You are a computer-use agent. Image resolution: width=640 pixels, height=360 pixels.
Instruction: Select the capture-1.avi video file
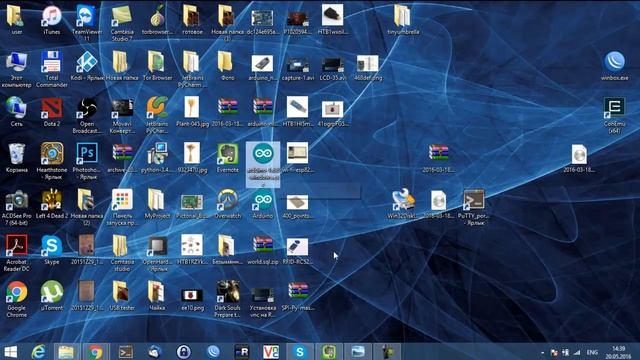(x=298, y=65)
